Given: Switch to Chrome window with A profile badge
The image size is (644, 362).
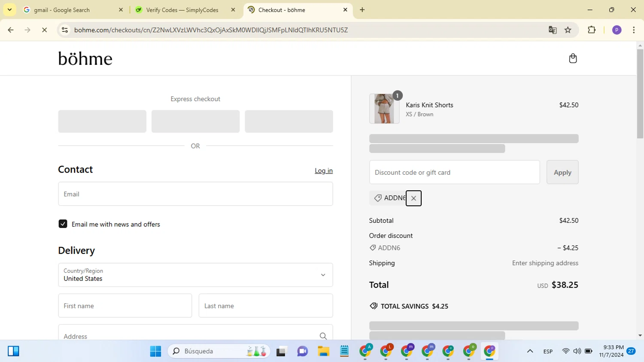Looking at the screenshot, I should (x=365, y=351).
